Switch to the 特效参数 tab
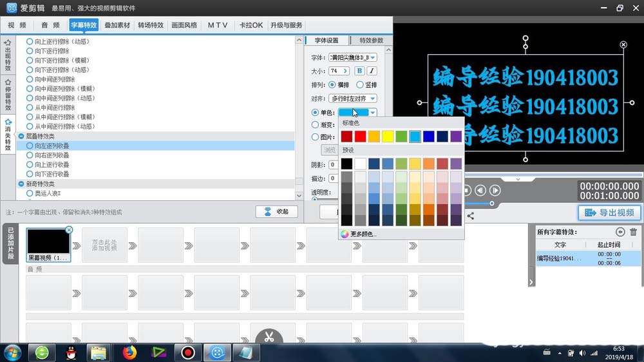The image size is (644, 362). point(371,41)
